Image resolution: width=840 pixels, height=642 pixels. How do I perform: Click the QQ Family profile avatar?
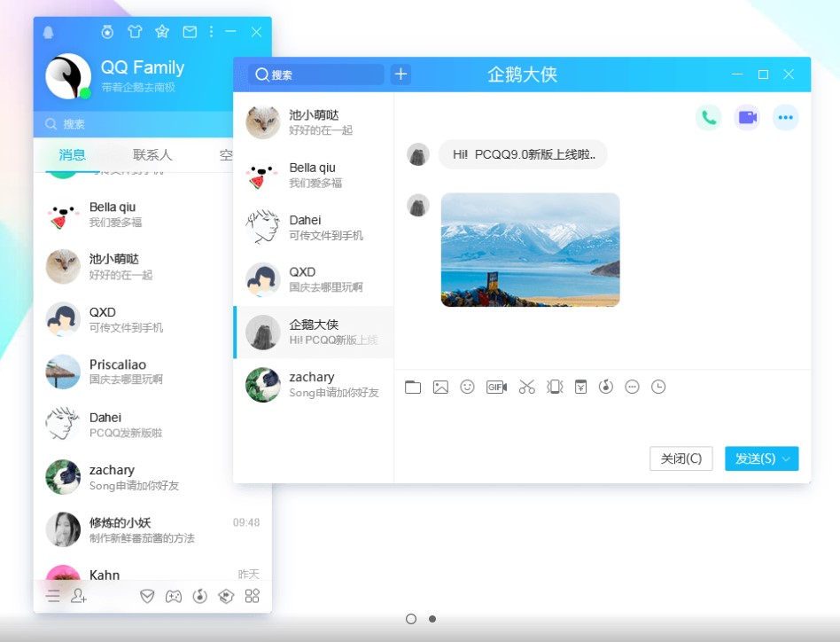(68, 76)
